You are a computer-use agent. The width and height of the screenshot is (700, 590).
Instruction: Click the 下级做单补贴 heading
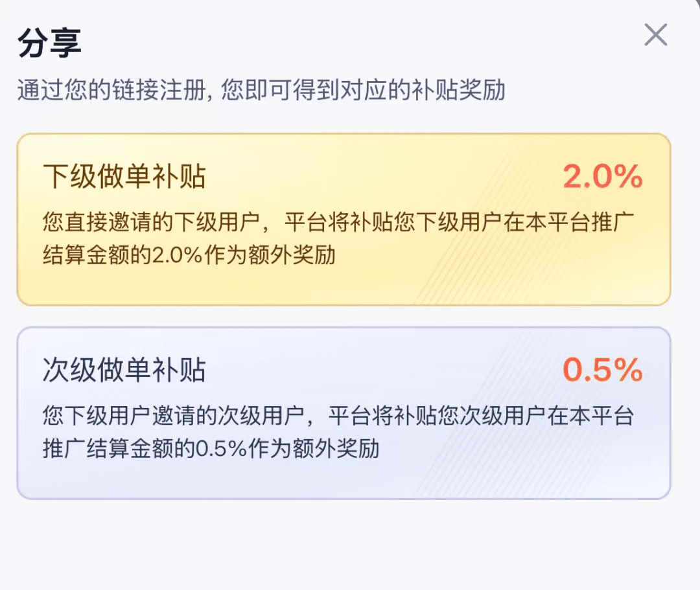[124, 176]
